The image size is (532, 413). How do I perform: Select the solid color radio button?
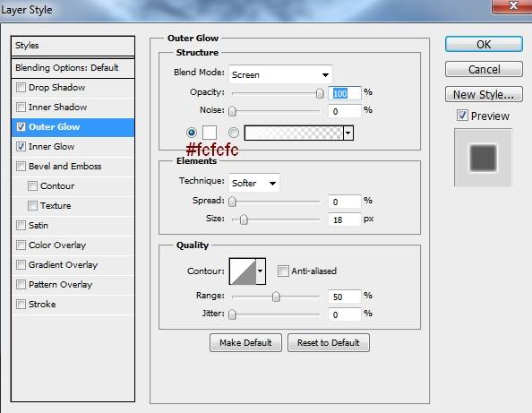[192, 133]
